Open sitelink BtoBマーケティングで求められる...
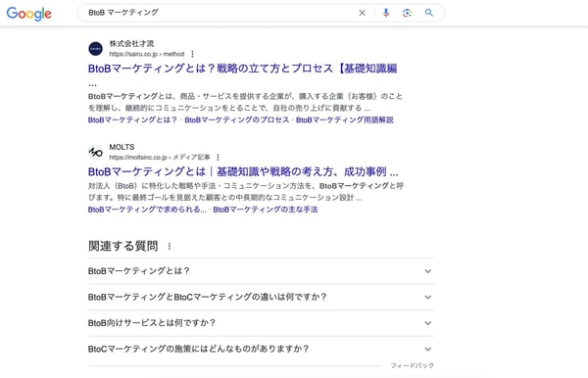Screen dimensions: 588x378 coord(147,210)
